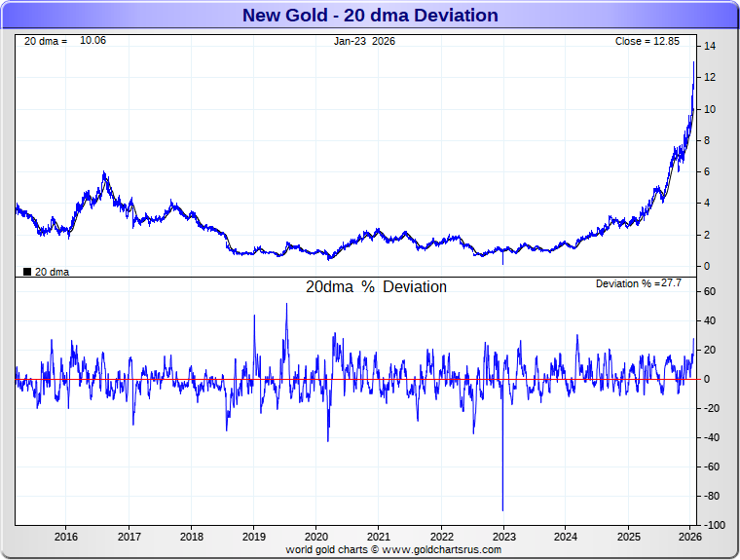Click the 20dma % Deviation panel heading

(376, 287)
